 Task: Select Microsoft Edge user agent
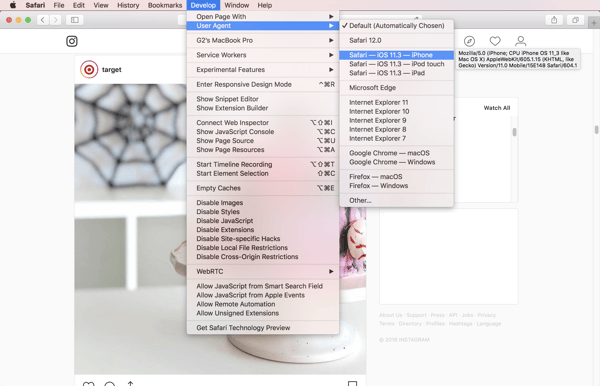pos(396,88)
